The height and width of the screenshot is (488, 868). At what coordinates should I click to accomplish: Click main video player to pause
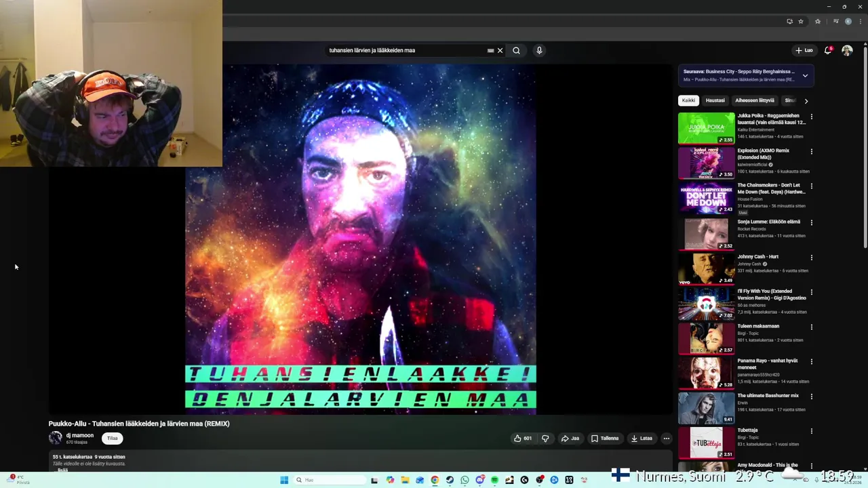click(x=361, y=239)
